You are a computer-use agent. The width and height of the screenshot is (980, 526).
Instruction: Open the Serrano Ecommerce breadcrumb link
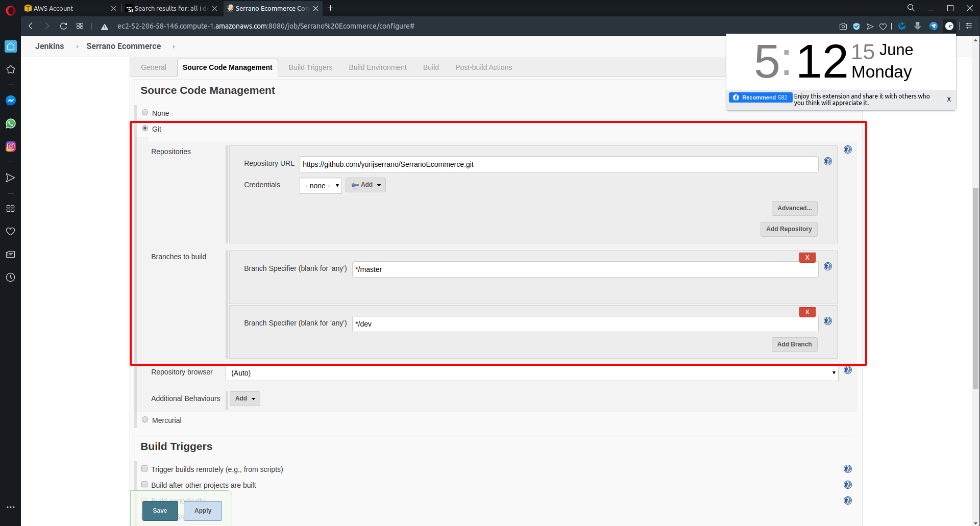[124, 46]
